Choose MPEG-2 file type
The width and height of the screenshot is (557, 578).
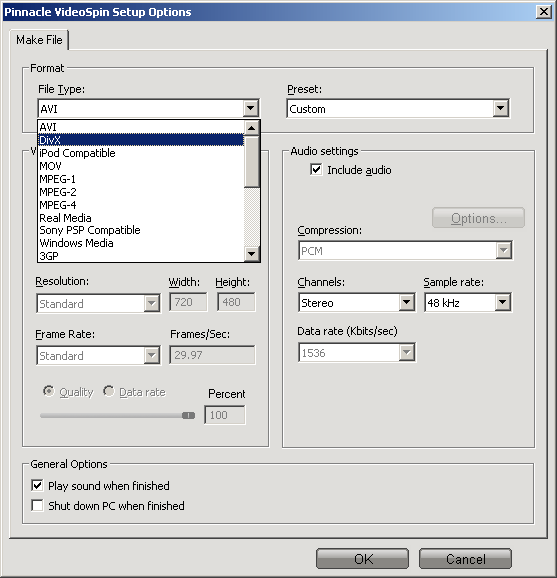pos(141,192)
